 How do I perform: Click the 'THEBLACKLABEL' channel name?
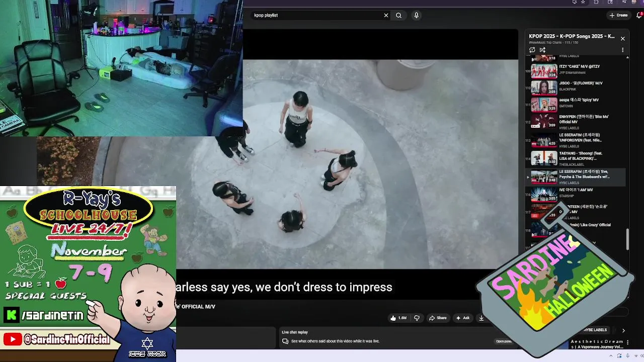tap(572, 165)
